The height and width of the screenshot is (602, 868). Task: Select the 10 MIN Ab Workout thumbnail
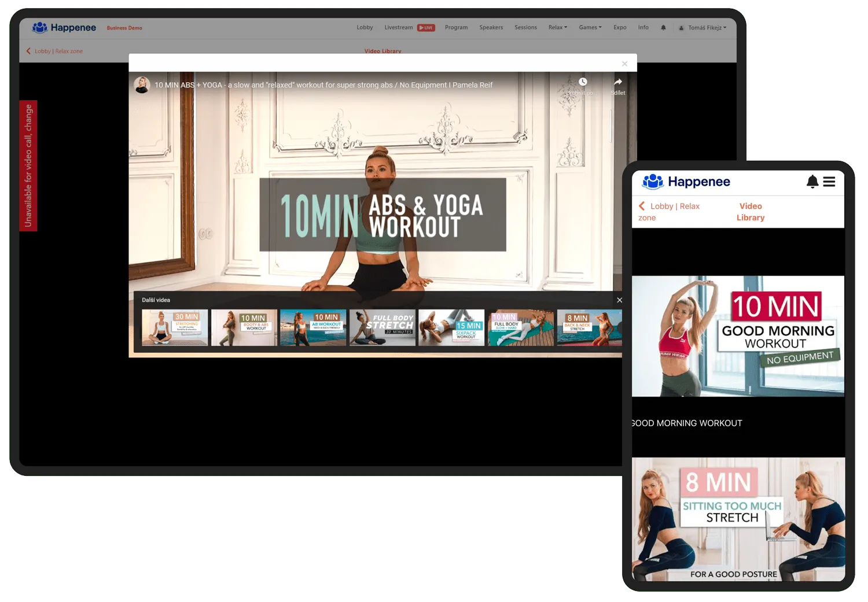tap(313, 327)
